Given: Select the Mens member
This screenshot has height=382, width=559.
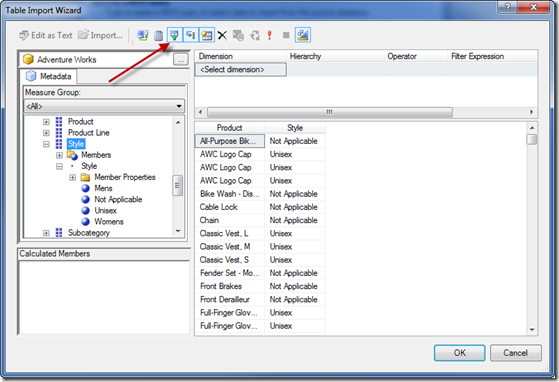Looking at the screenshot, I should (x=103, y=188).
